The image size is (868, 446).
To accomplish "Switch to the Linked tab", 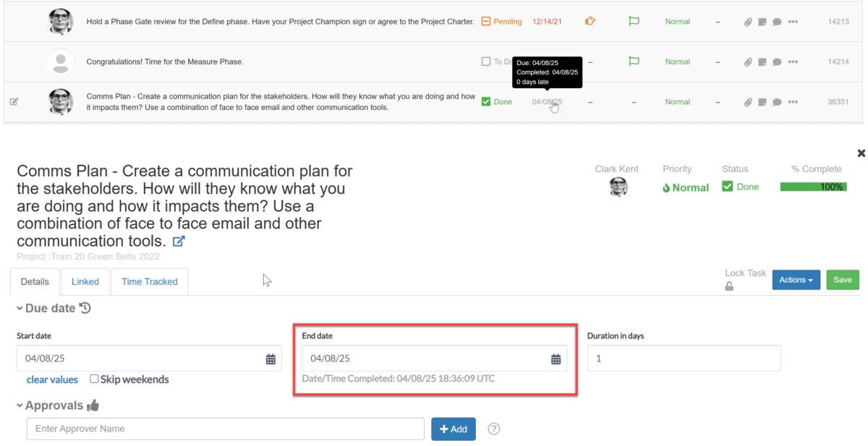I will tap(85, 282).
